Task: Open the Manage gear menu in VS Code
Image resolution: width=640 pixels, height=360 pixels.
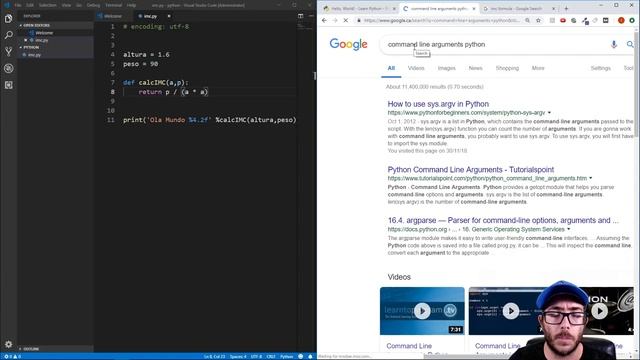Action: (x=9, y=344)
